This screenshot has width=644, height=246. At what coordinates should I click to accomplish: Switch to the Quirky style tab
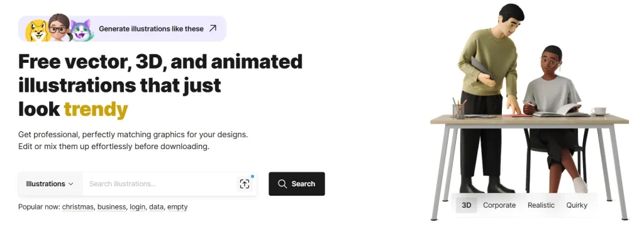click(577, 205)
